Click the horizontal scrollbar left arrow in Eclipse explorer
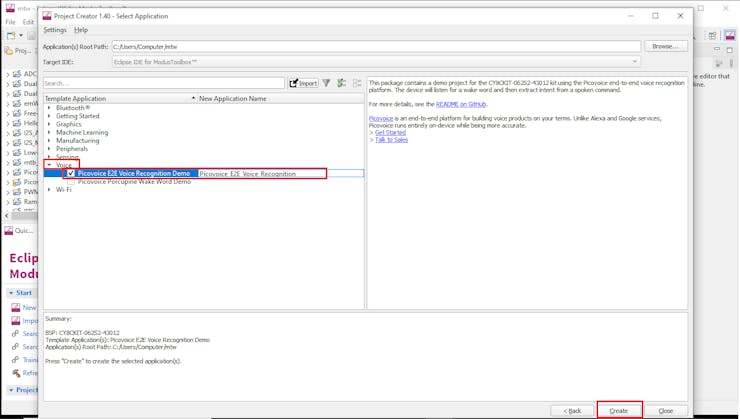Viewport: 740px width, 419px height. (7, 216)
